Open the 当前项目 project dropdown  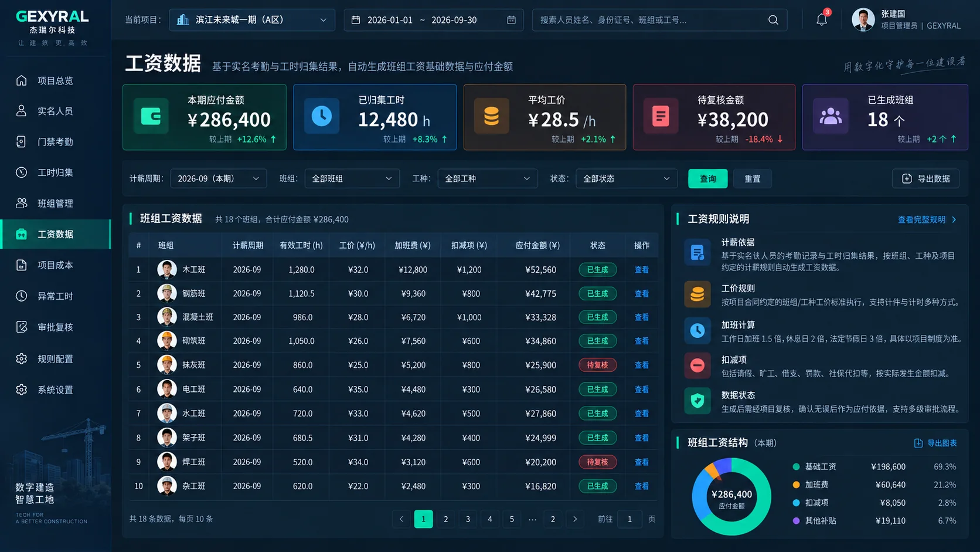(x=252, y=20)
